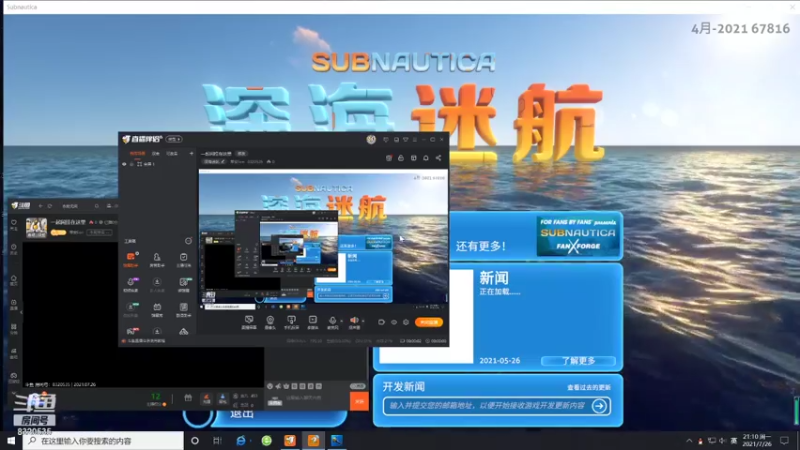
Task: Switch to the third scene tab
Action: [172, 153]
